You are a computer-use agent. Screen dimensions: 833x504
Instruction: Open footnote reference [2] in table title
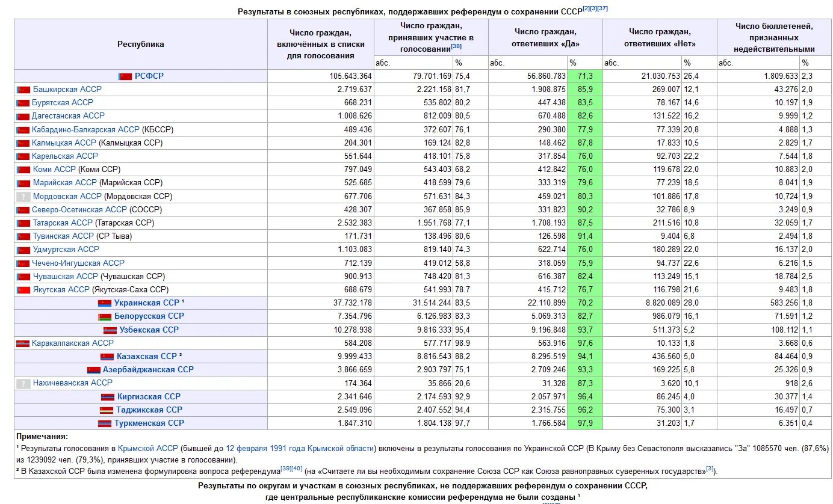tap(586, 8)
